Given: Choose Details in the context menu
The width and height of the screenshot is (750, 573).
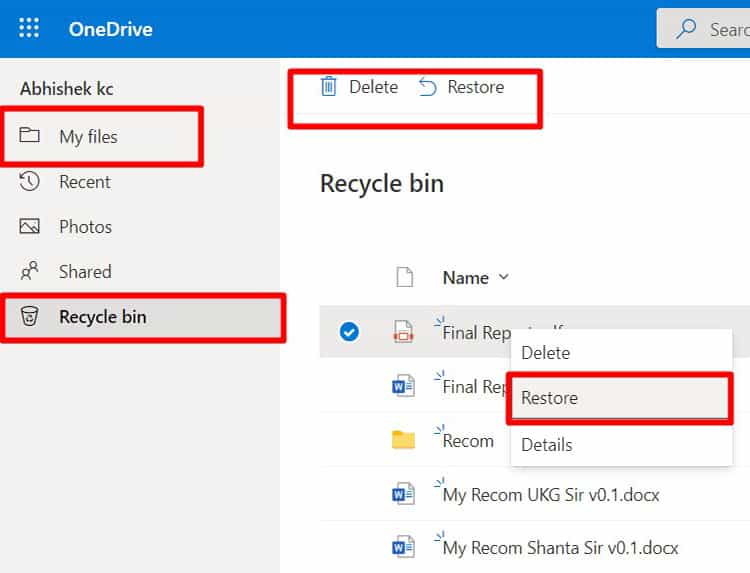Looking at the screenshot, I should 621,444.
